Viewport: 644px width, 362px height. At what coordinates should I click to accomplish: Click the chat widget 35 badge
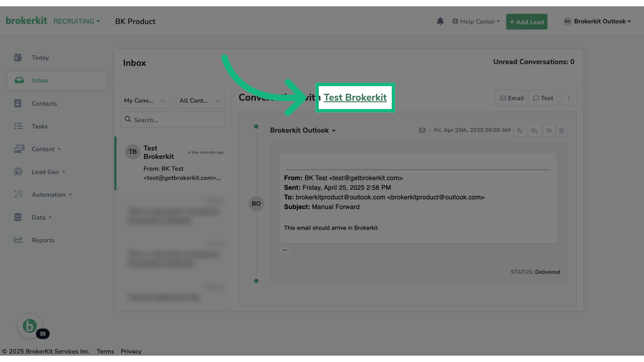pyautogui.click(x=43, y=334)
